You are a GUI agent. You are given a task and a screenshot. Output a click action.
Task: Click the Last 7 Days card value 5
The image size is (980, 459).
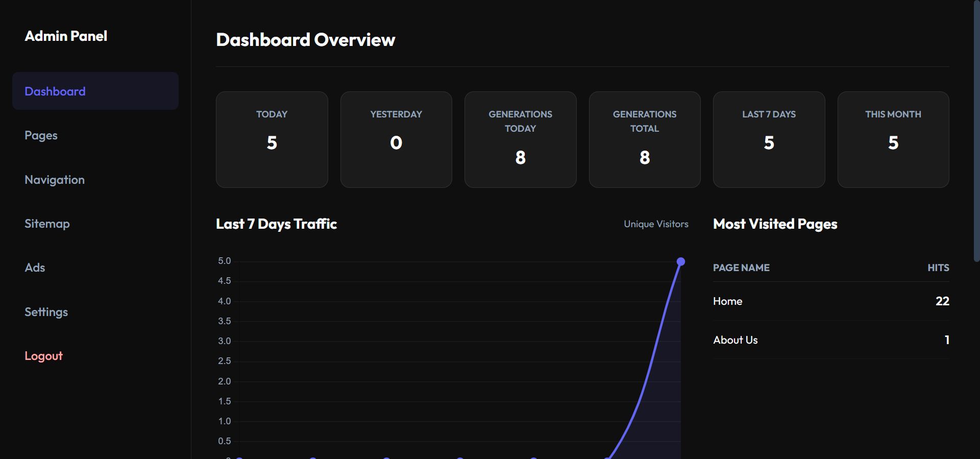769,143
